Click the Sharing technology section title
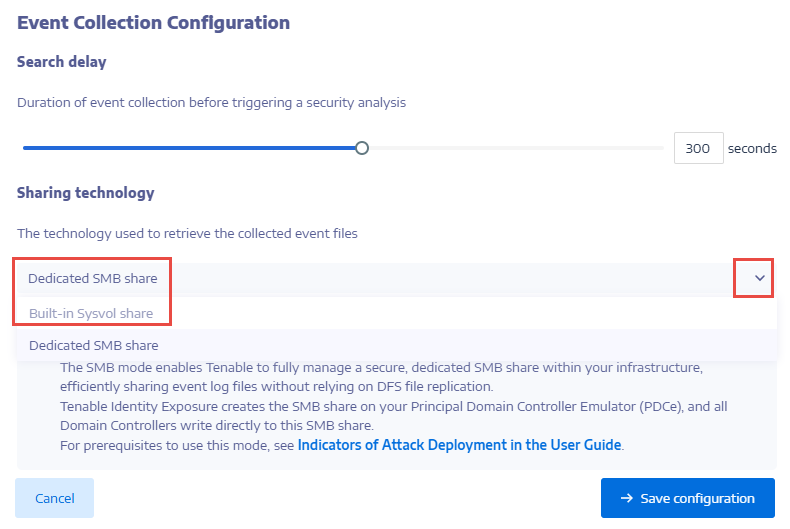 click(x=85, y=192)
